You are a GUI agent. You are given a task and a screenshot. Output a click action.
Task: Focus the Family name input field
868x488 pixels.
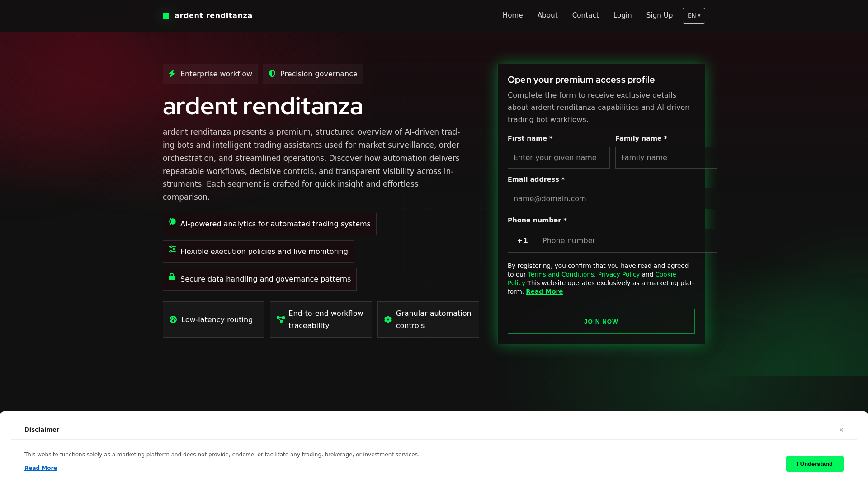coord(666,158)
